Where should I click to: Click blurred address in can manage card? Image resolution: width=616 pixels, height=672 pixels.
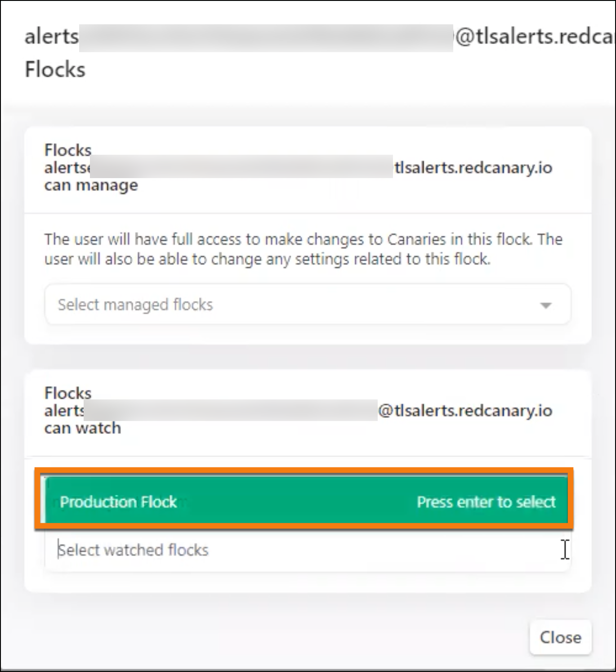point(241,166)
